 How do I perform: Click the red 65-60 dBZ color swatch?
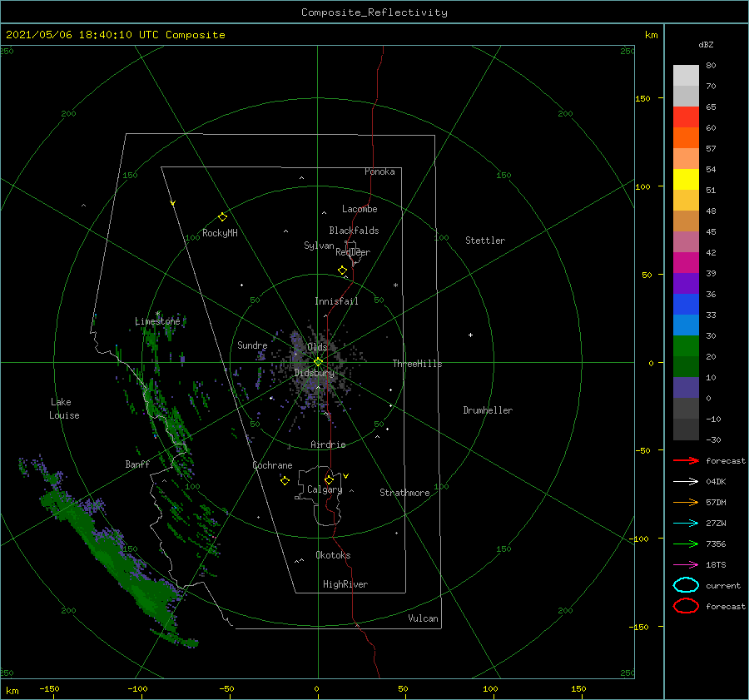click(686, 117)
